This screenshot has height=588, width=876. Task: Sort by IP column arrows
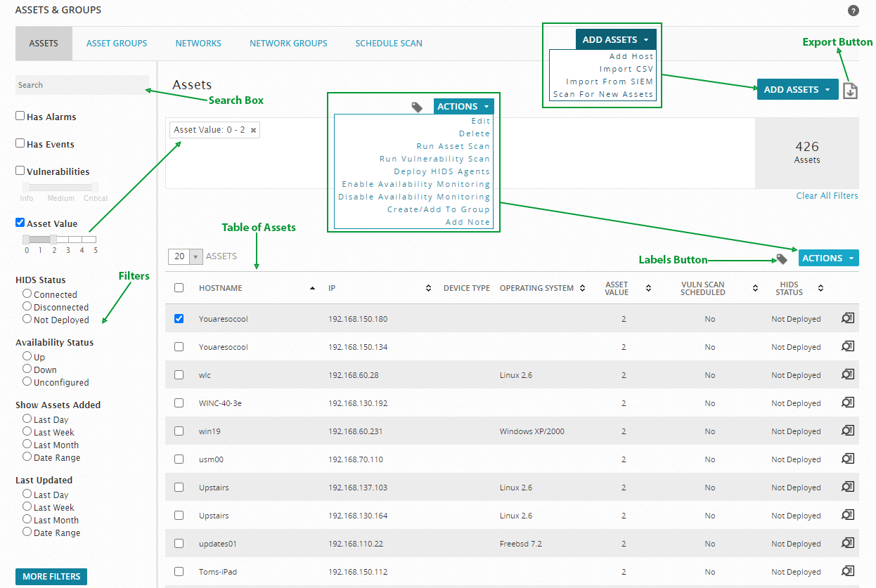pyautogui.click(x=429, y=288)
